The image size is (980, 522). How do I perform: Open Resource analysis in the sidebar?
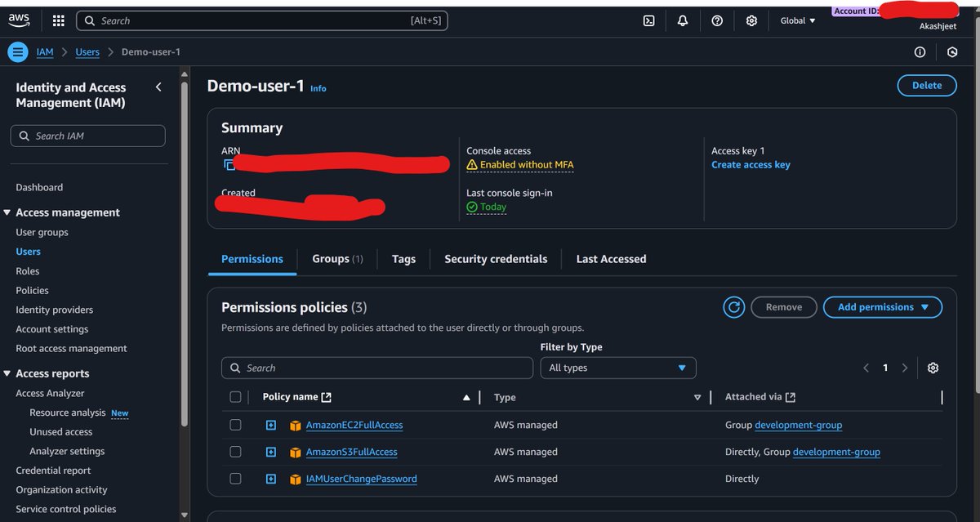pos(68,413)
